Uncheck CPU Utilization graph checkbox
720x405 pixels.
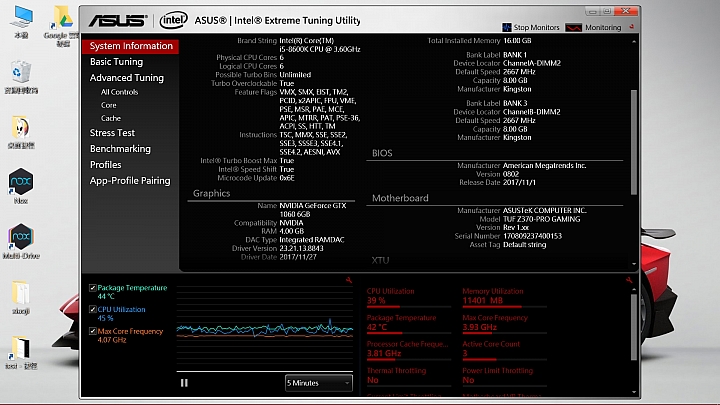coord(93,309)
